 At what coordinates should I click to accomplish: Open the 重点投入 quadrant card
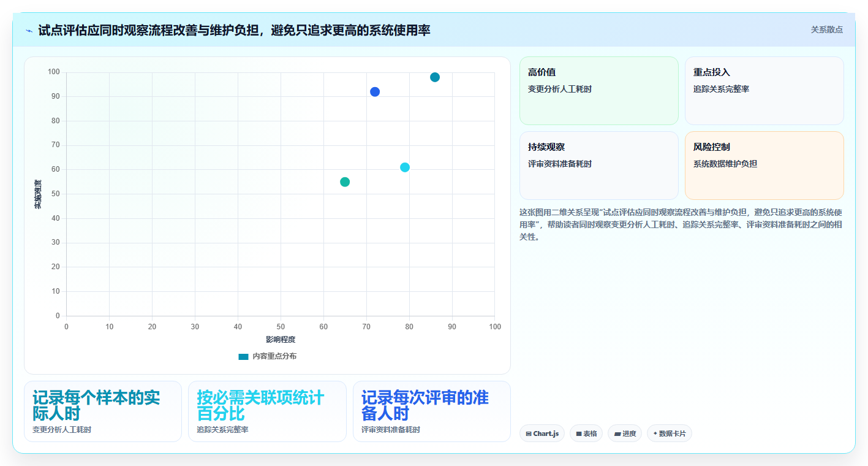pos(764,91)
